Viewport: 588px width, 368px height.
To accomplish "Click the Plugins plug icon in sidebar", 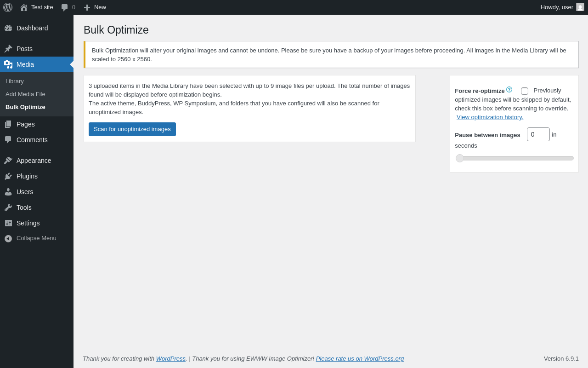I will [8, 176].
